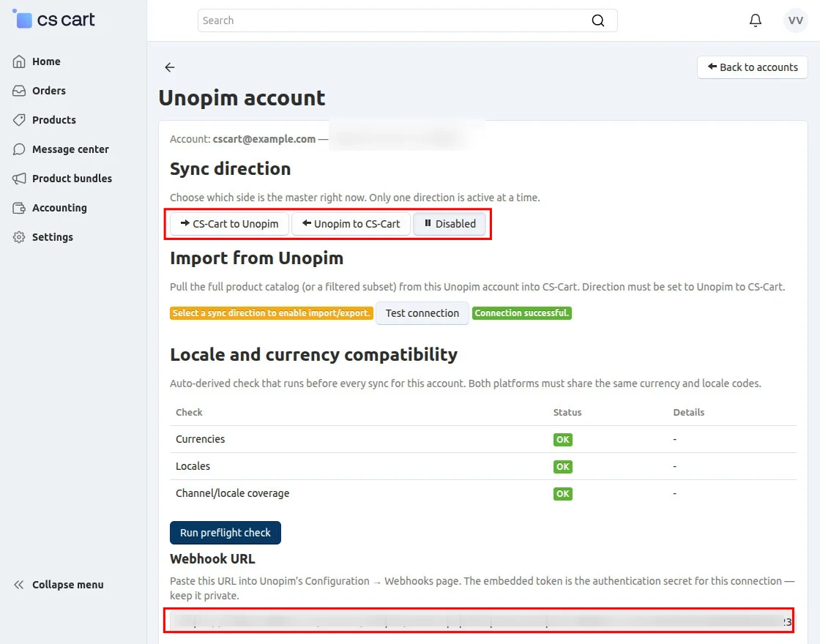Click the Accounting wallet icon
820x644 pixels.
[19, 208]
